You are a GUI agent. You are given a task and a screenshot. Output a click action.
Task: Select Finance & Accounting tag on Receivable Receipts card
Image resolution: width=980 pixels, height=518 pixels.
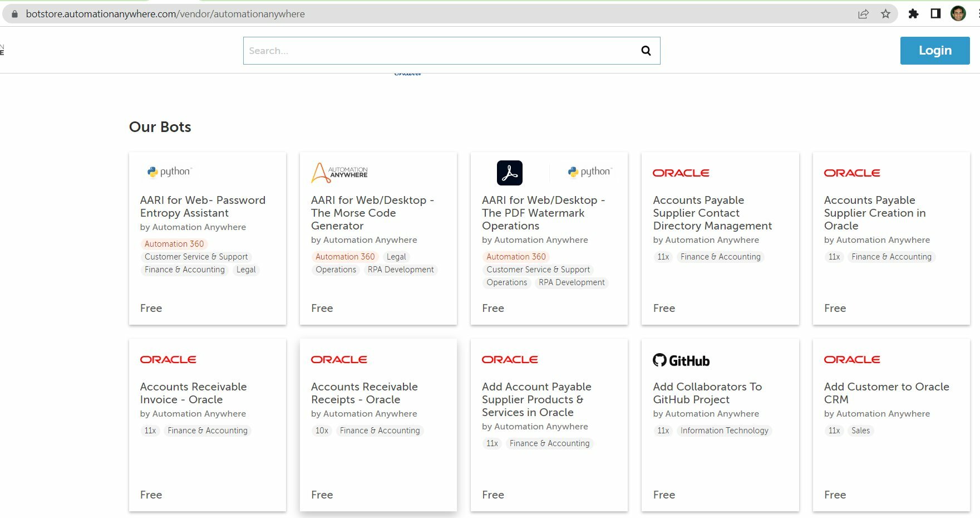pyautogui.click(x=380, y=431)
